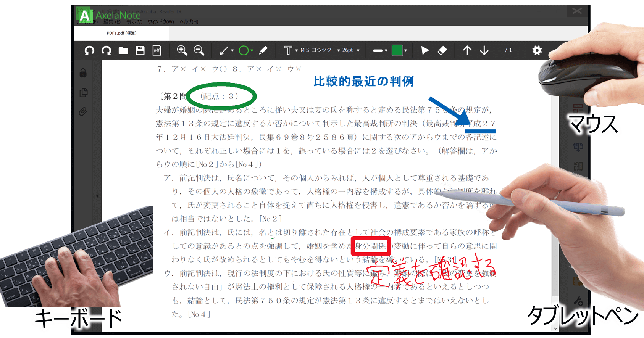Expand the circle shape dropdown

pyautogui.click(x=252, y=50)
